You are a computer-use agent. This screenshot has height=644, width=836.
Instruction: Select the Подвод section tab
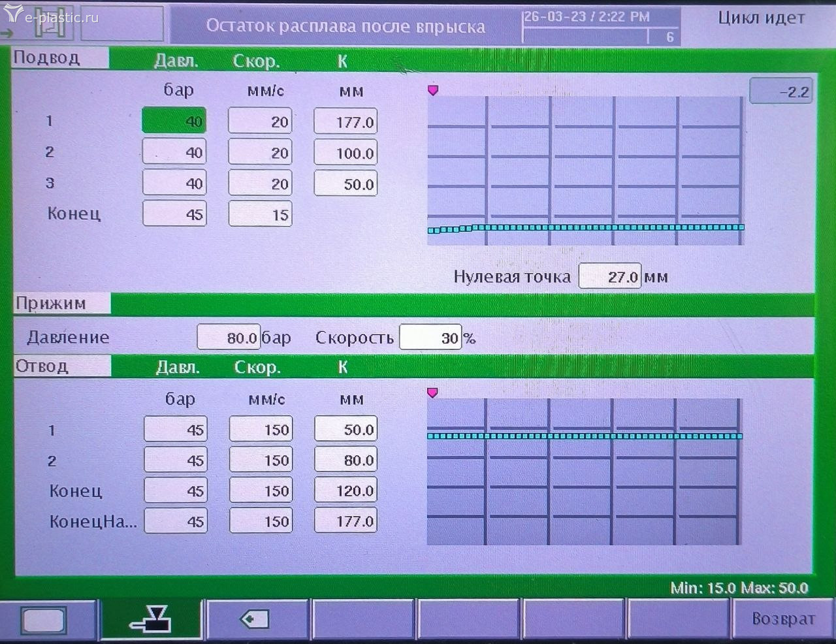pos(60,58)
